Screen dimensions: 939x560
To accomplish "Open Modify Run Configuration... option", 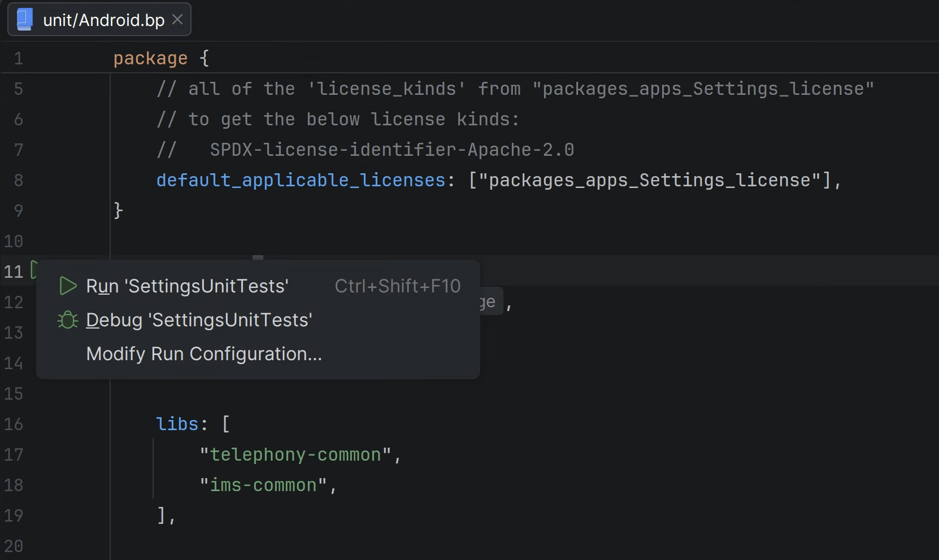I will click(258, 354).
